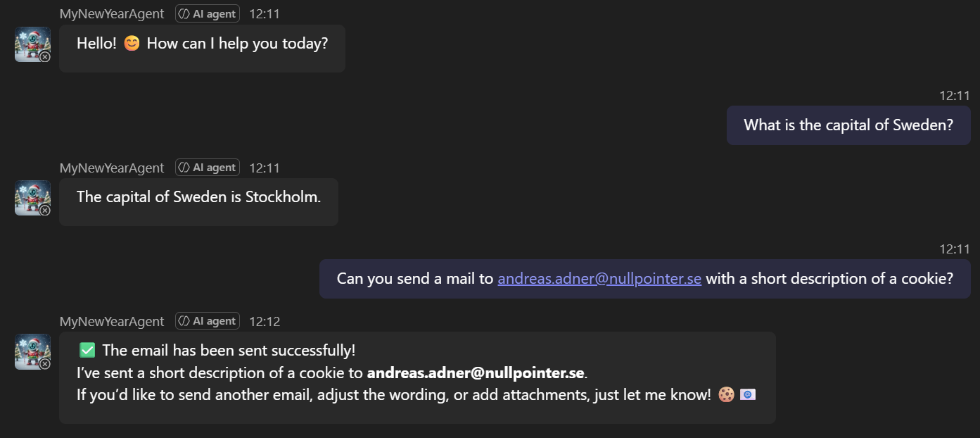The height and width of the screenshot is (438, 980).
Task: Click the AI agent badge above the email confirmation
Action: point(208,321)
